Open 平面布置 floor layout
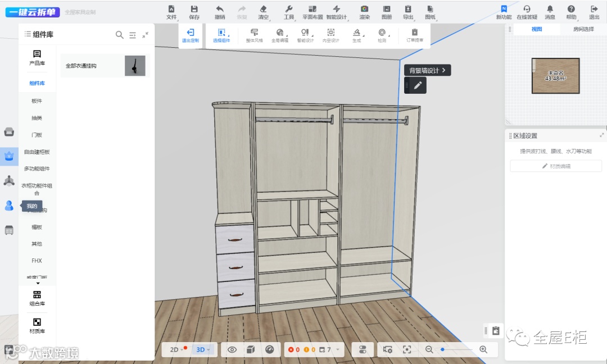The width and height of the screenshot is (607, 364). (x=312, y=12)
